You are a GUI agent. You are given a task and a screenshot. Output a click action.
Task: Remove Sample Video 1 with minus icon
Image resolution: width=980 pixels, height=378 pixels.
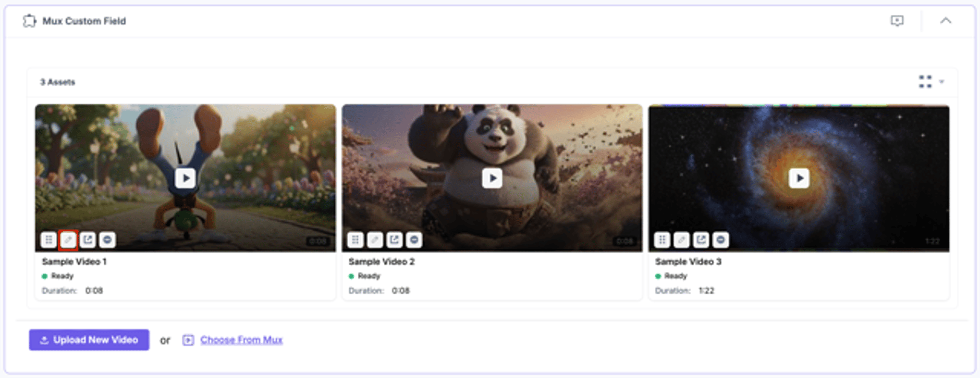pos(107,240)
